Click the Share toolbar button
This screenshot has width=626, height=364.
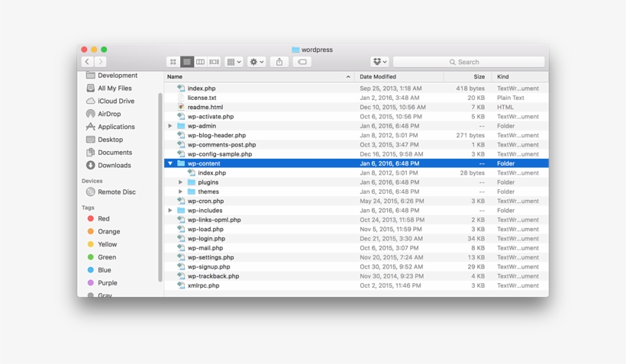coord(279,62)
